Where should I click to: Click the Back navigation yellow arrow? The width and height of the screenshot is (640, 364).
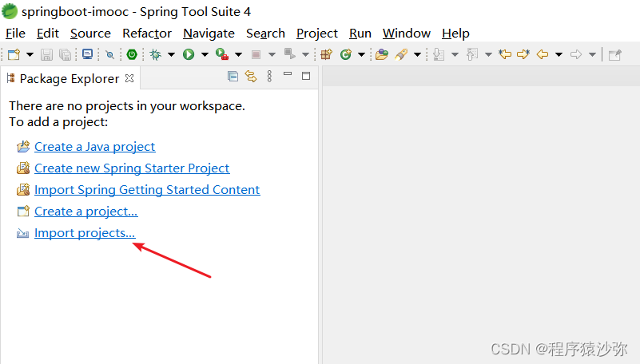click(x=543, y=54)
